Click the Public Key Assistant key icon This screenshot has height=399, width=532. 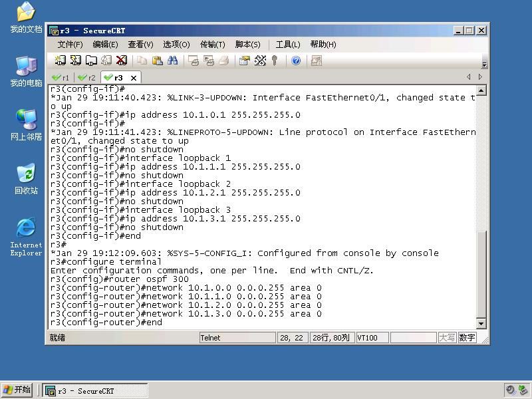tap(275, 61)
